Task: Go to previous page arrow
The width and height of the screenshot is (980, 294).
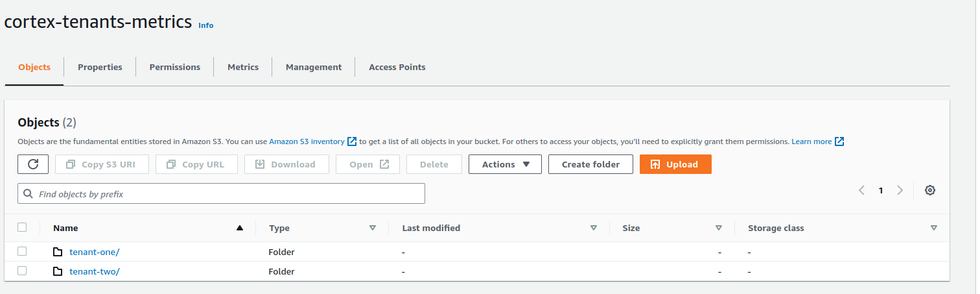Action: click(862, 190)
